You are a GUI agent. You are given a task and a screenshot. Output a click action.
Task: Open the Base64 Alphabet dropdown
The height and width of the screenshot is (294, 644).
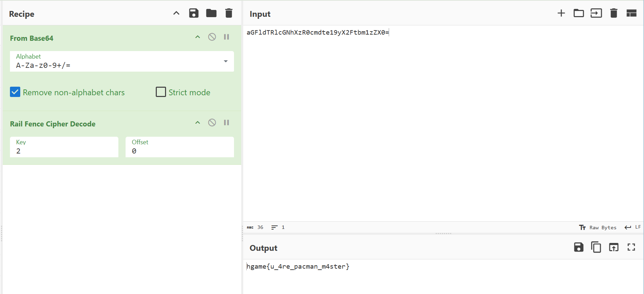pos(225,61)
